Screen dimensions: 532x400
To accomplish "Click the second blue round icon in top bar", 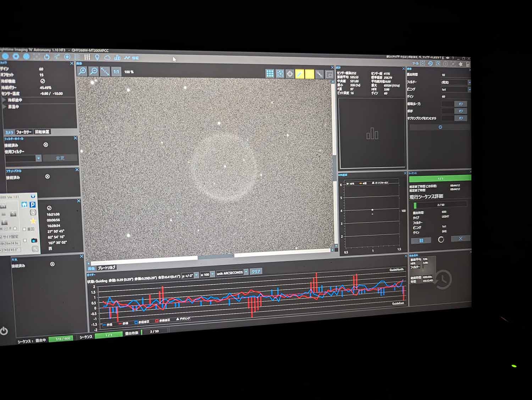I will click(16, 56).
